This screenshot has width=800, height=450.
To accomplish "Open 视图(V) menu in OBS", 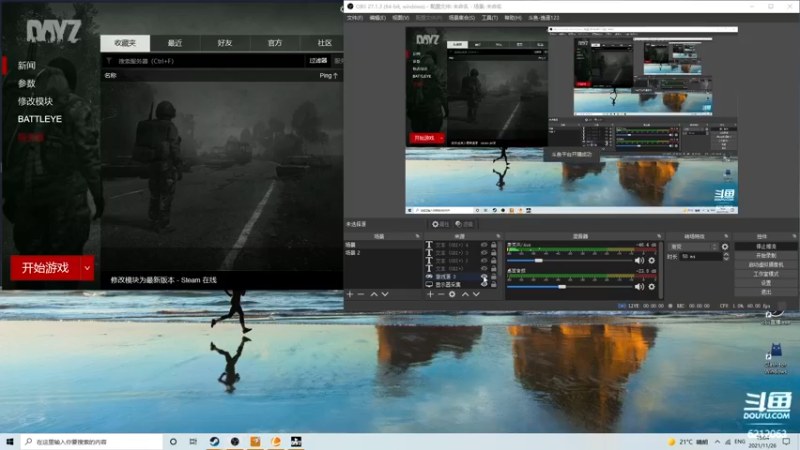I will (x=401, y=18).
